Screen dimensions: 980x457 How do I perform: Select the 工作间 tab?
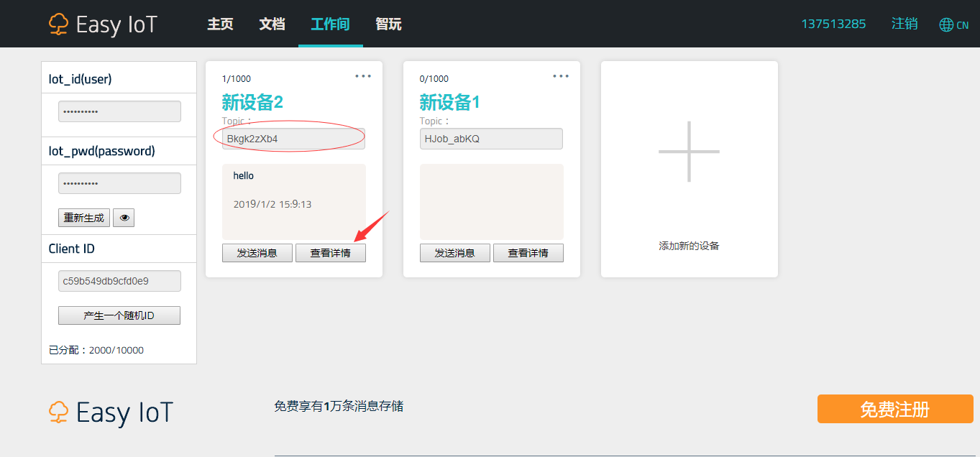(x=330, y=24)
